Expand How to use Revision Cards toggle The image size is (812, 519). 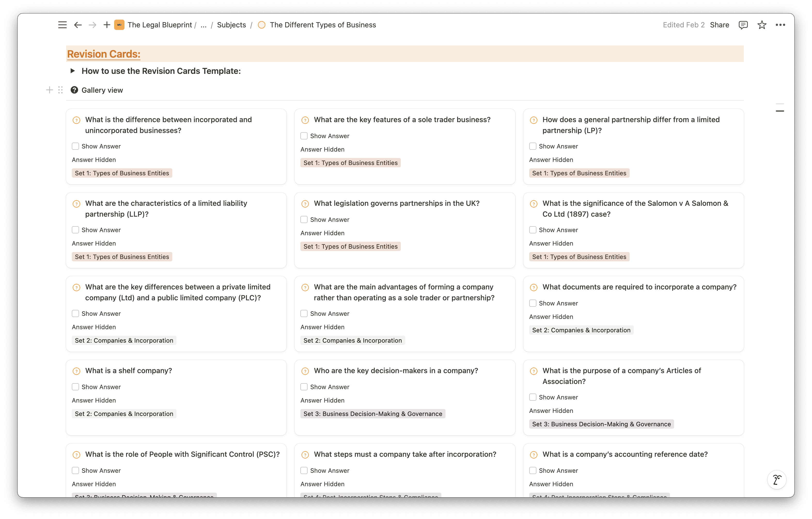73,71
